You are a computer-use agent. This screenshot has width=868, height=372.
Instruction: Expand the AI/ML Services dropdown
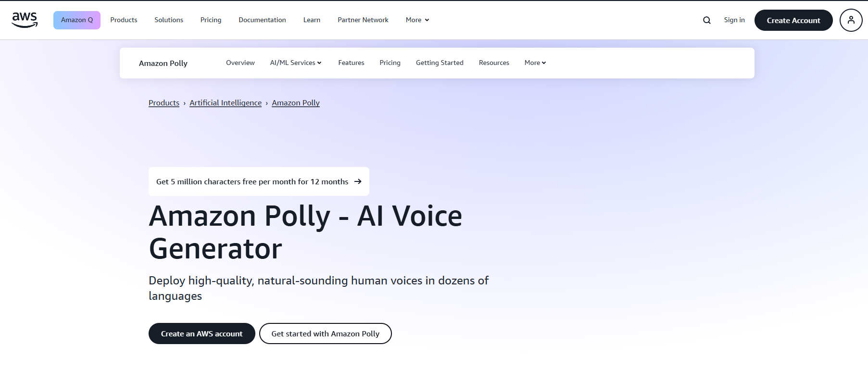pyautogui.click(x=296, y=63)
